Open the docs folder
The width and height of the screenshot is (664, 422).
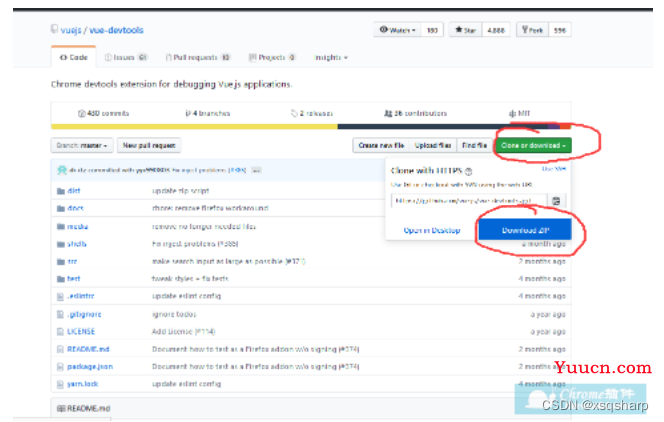coord(75,208)
